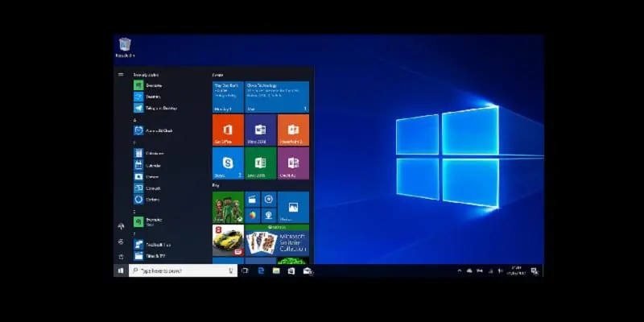Launch Microsoft Edge from the taskbar
644x322 pixels.
point(261,271)
